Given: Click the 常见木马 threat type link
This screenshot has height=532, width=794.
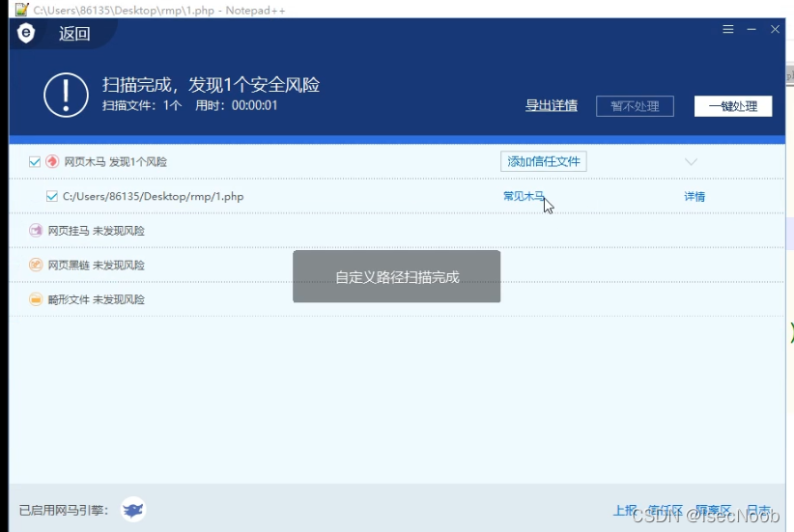Looking at the screenshot, I should point(524,196).
